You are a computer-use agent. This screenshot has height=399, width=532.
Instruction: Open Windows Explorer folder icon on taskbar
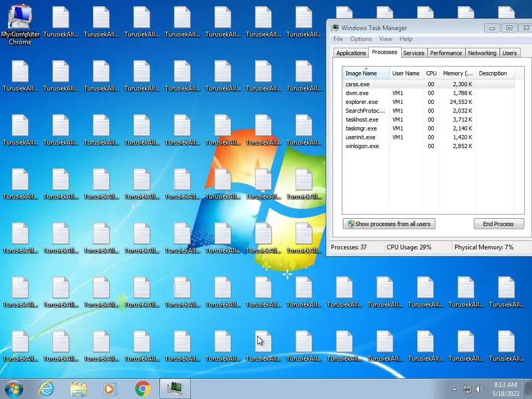(78, 389)
